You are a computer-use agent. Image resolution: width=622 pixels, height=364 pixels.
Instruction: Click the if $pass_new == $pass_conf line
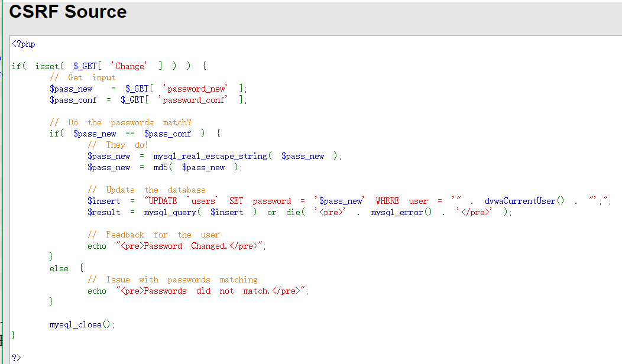(x=135, y=134)
